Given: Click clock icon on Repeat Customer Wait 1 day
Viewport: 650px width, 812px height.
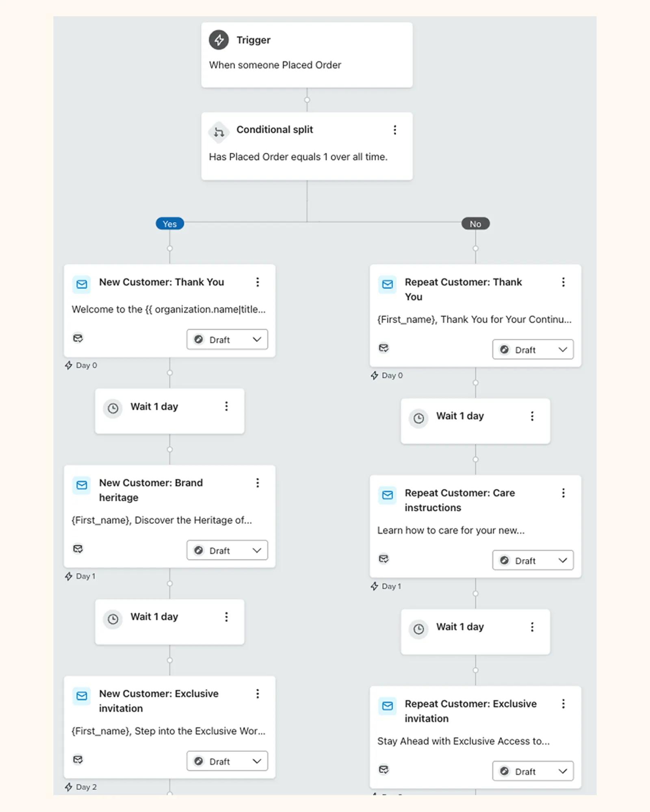Looking at the screenshot, I should (x=418, y=418).
